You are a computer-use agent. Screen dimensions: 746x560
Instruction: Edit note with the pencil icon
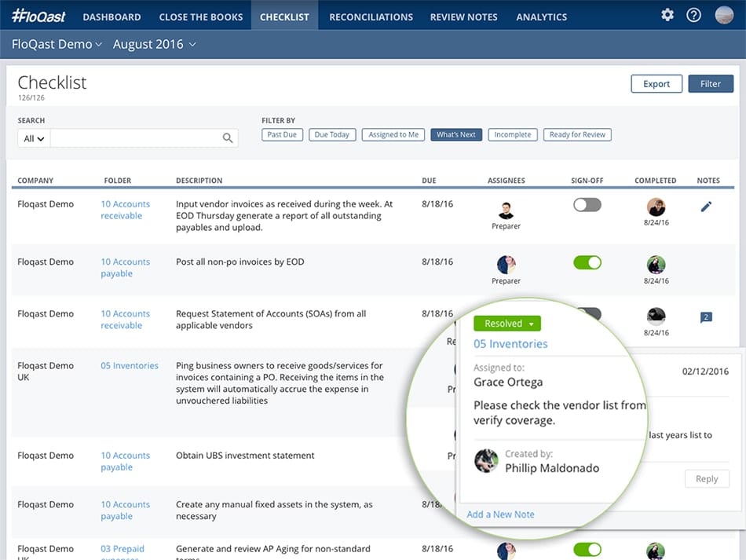(706, 207)
